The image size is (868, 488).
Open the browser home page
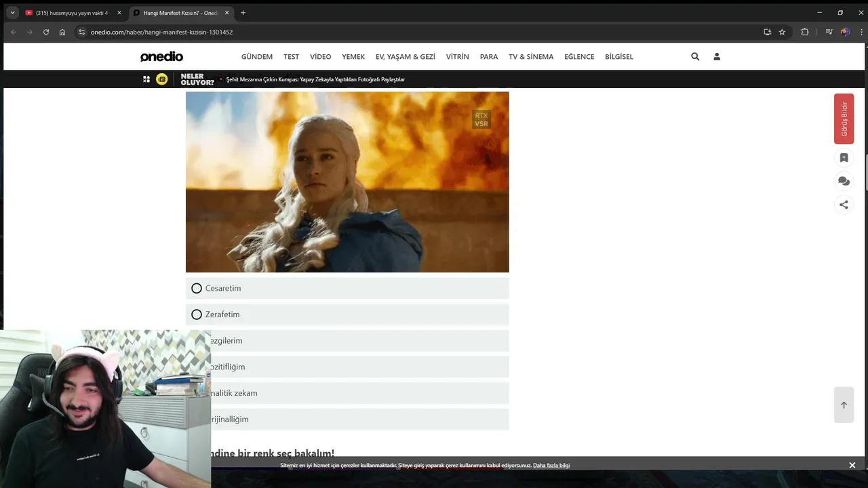(x=62, y=32)
